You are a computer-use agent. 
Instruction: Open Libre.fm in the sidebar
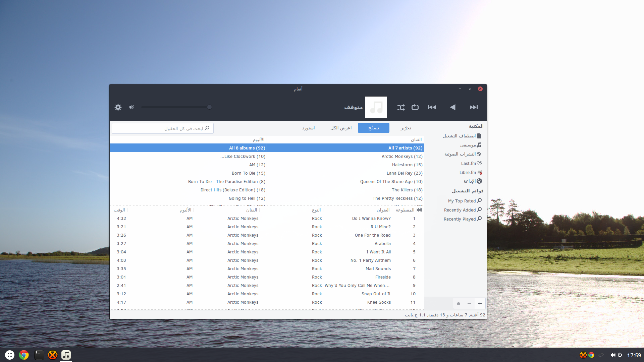(471, 172)
